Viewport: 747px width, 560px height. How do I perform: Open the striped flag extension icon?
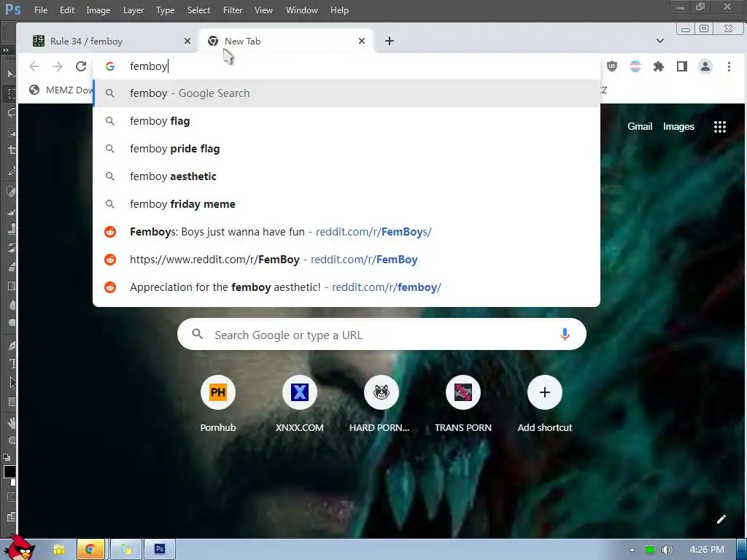pyautogui.click(x=635, y=66)
